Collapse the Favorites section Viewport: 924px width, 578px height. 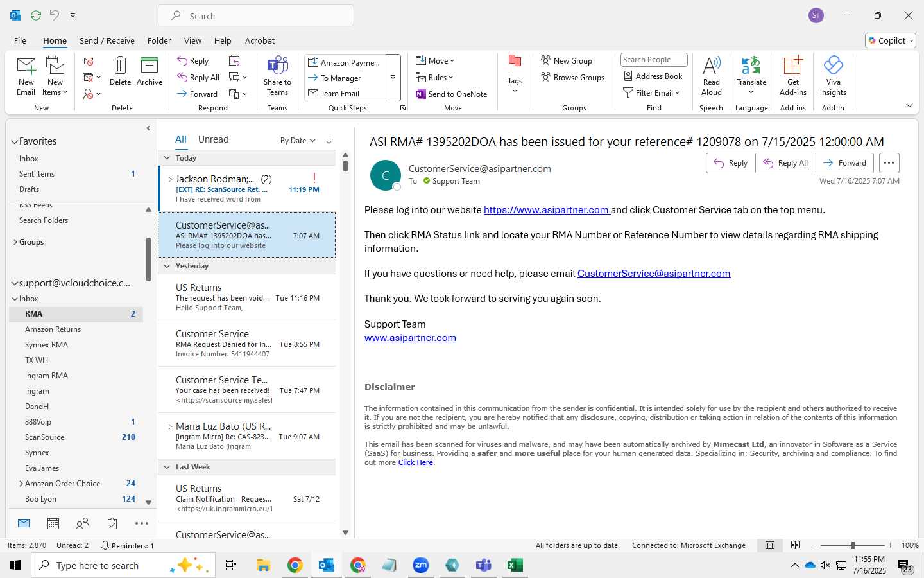point(14,141)
